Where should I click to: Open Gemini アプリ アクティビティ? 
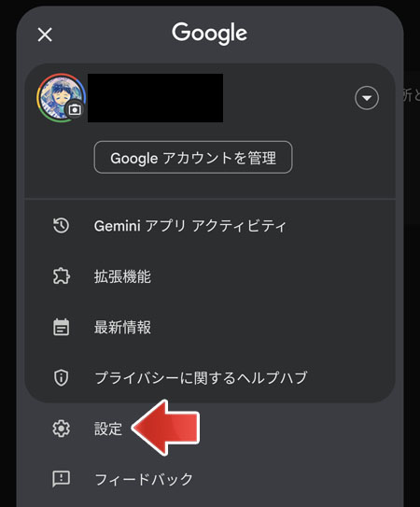coord(190,226)
